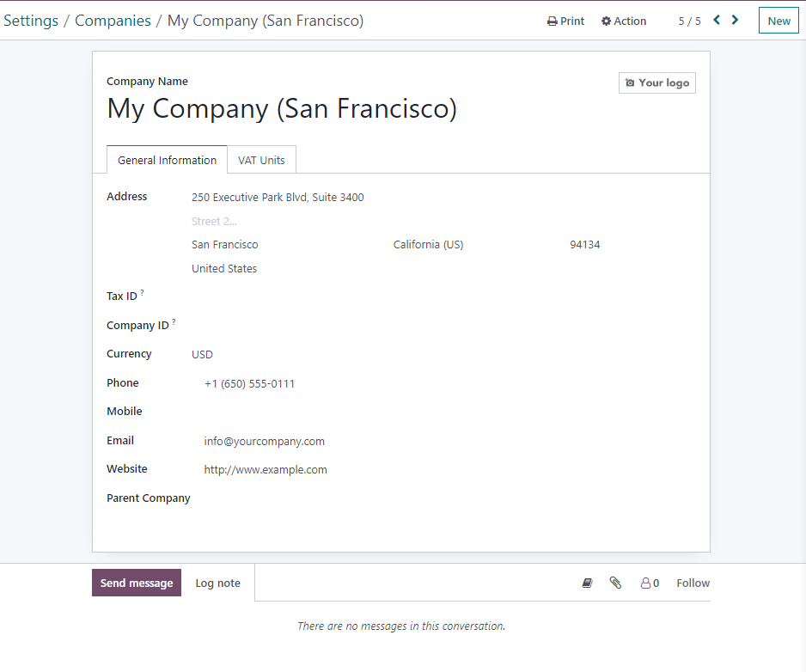Screen dimensions: 806x672
Task: Follow this company record
Action: 693,583
